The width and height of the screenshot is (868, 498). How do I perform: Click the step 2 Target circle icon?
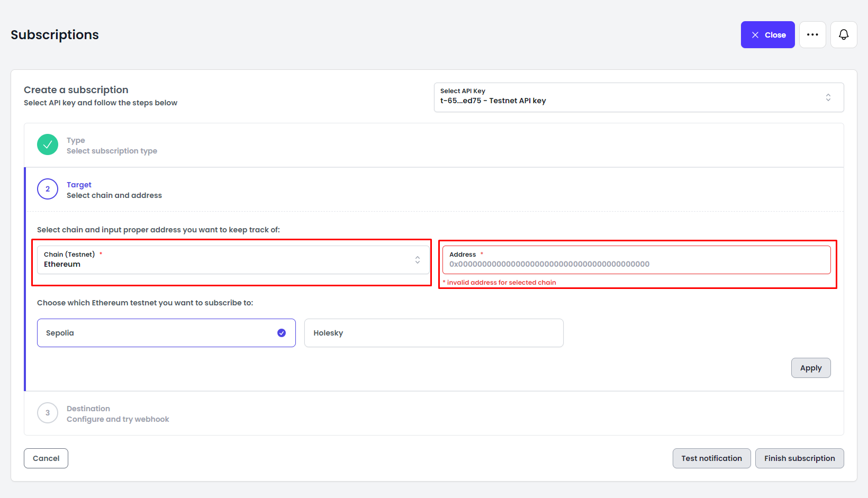pos(48,189)
